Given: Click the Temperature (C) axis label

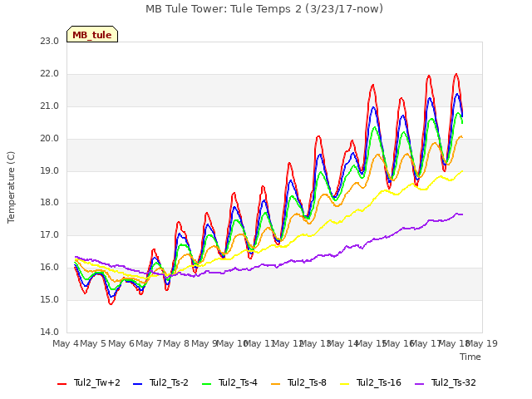Looking at the screenshot, I should click(x=11, y=187).
